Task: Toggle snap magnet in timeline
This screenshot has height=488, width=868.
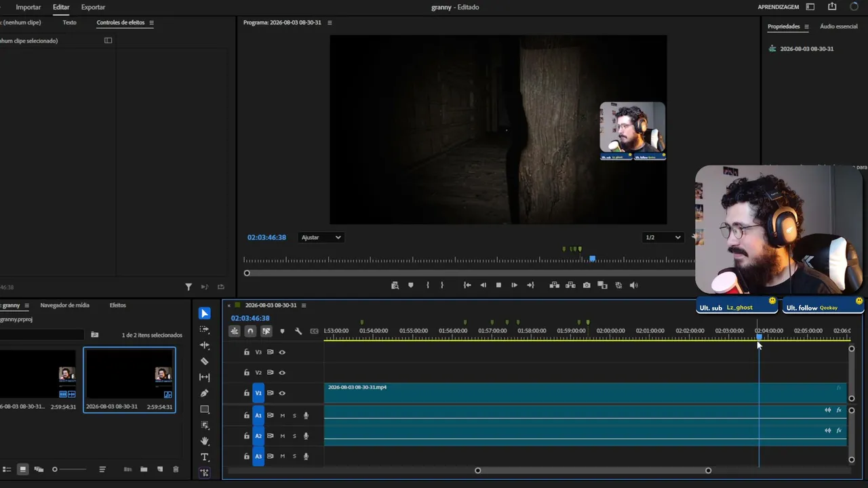Action: point(250,331)
